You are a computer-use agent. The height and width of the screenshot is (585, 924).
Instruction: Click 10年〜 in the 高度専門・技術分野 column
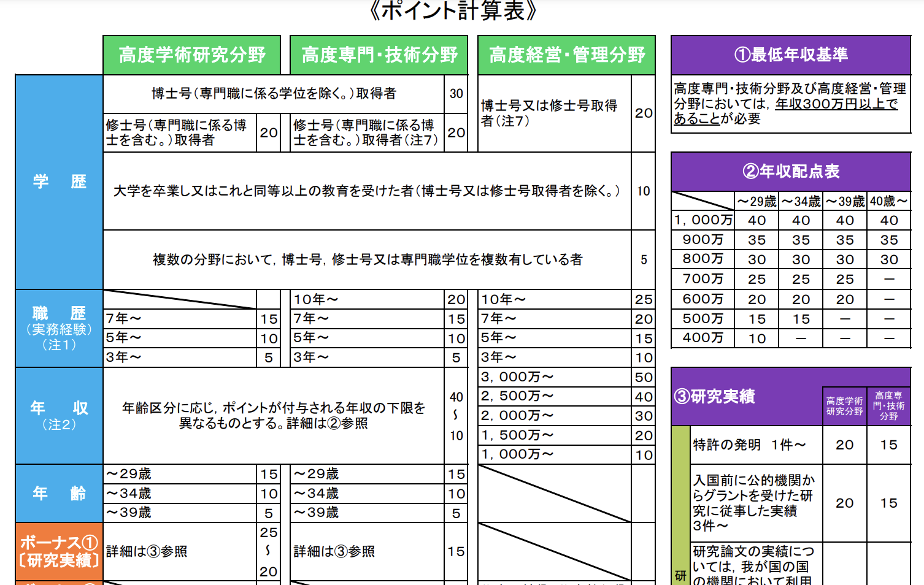click(315, 300)
